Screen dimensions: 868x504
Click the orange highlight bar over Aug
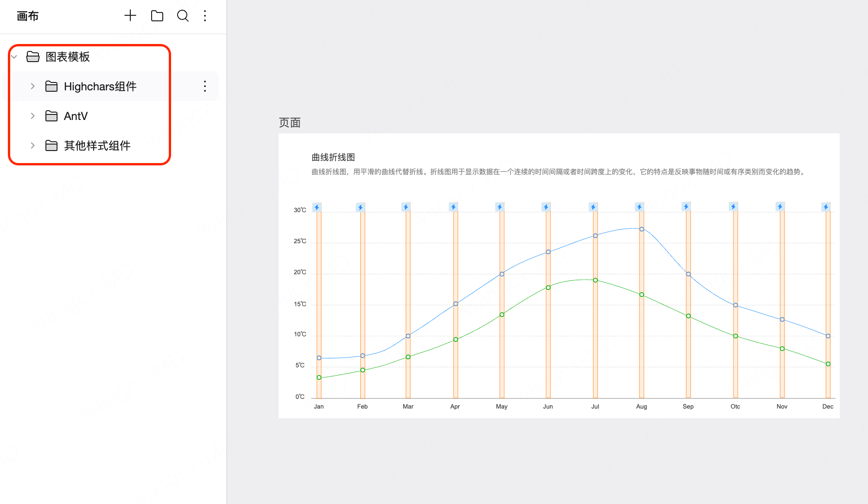pyautogui.click(x=641, y=301)
